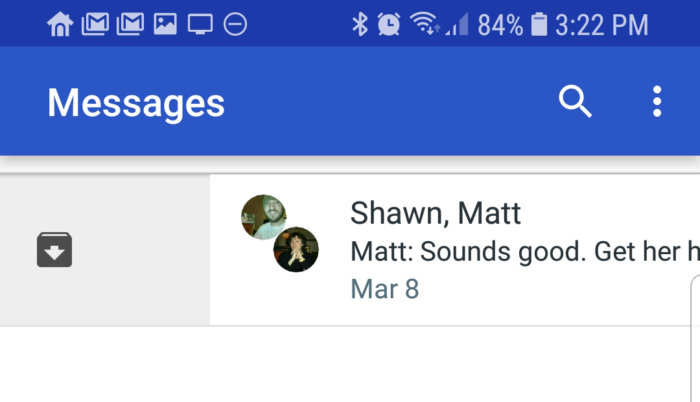This screenshot has height=402, width=700.
Task: Tap the Bluetooth status icon
Action: coord(360,24)
